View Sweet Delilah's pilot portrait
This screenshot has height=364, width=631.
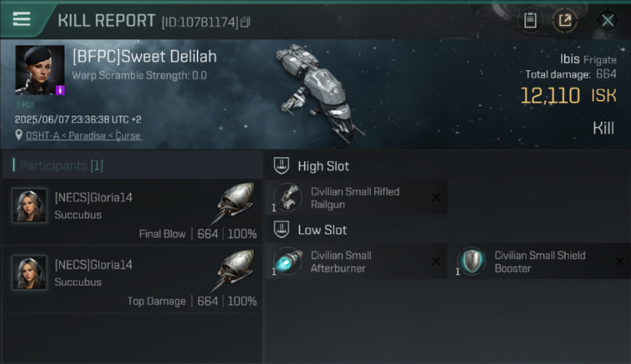[x=40, y=70]
